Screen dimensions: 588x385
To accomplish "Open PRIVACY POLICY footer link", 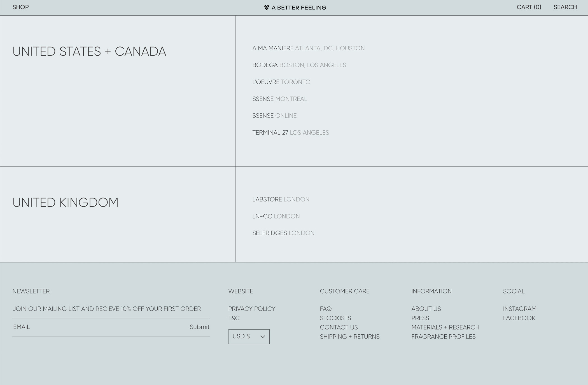I will pyautogui.click(x=252, y=309).
